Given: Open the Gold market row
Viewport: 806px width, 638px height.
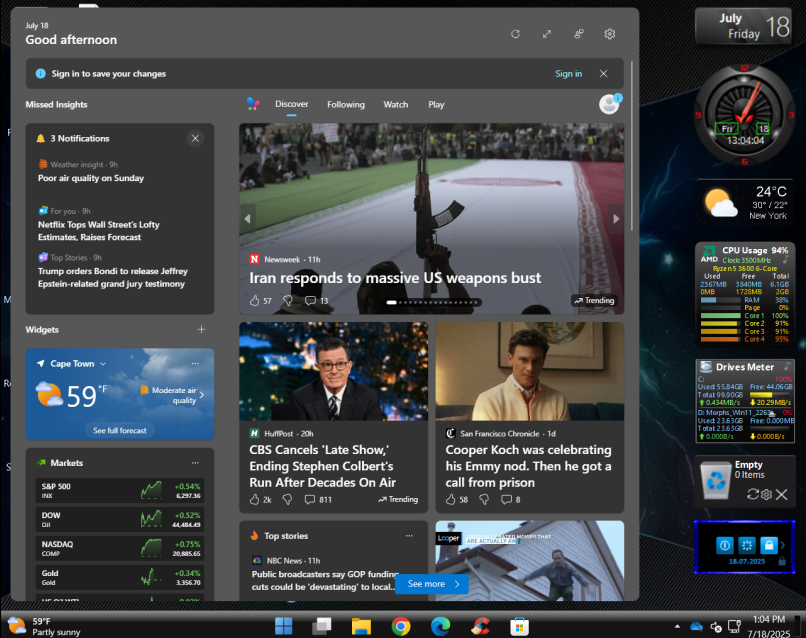Looking at the screenshot, I should click(120, 577).
